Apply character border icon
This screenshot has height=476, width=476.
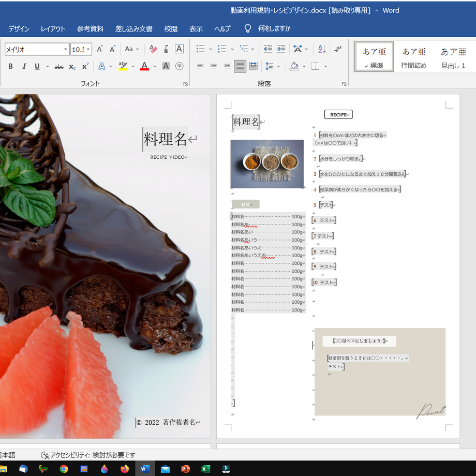(x=179, y=49)
